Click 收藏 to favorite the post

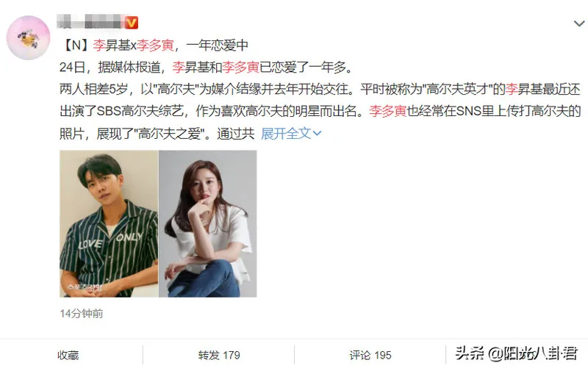tap(68, 355)
